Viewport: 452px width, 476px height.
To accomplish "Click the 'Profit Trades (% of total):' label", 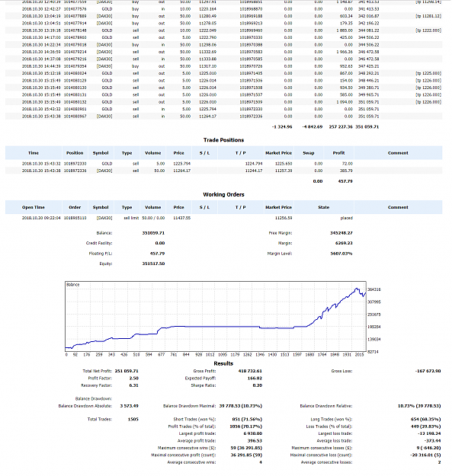I will (192, 426).
